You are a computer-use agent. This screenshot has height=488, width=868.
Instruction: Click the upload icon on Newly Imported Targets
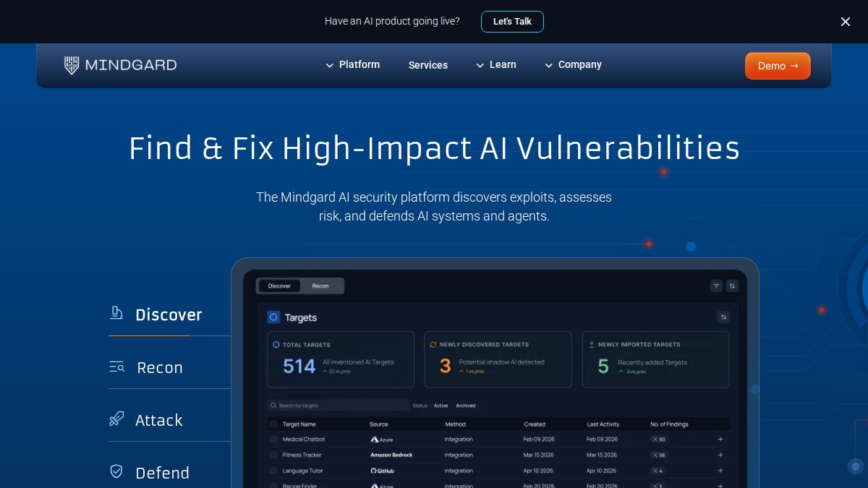pyautogui.click(x=592, y=345)
